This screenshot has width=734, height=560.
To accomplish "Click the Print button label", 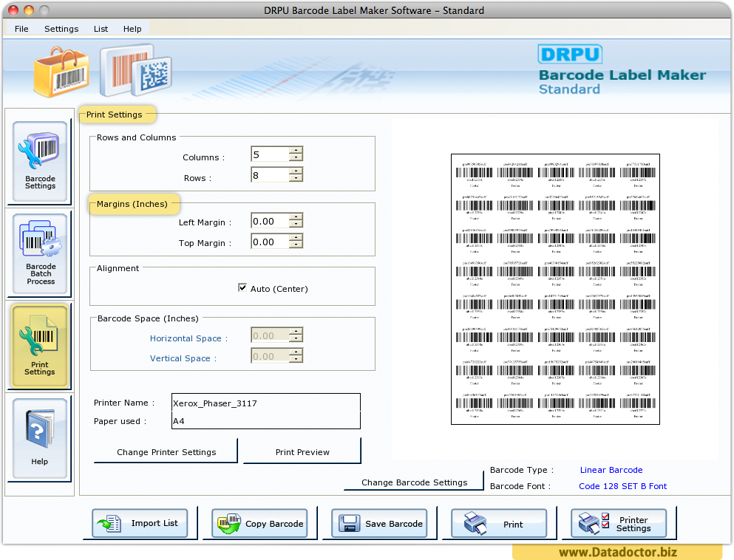I will click(x=513, y=525).
